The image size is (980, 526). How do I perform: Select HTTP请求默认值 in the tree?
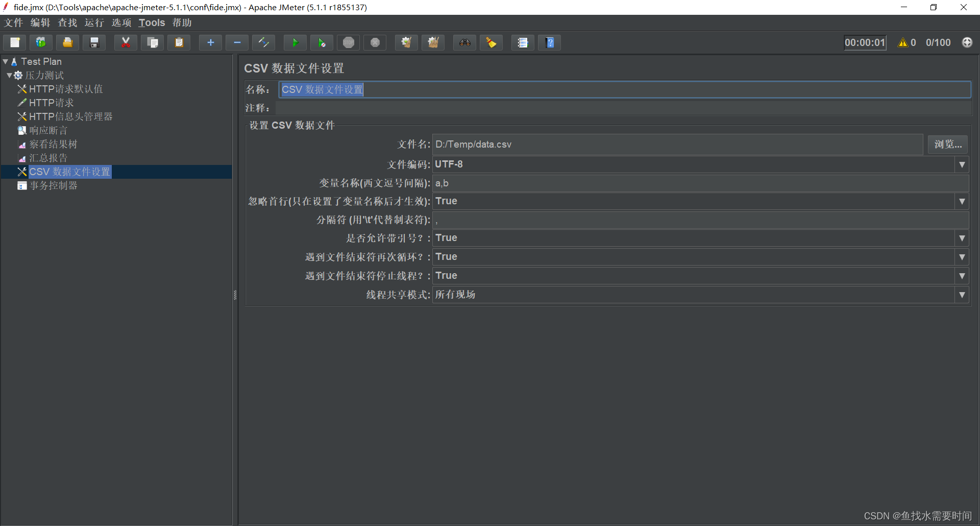click(x=66, y=89)
